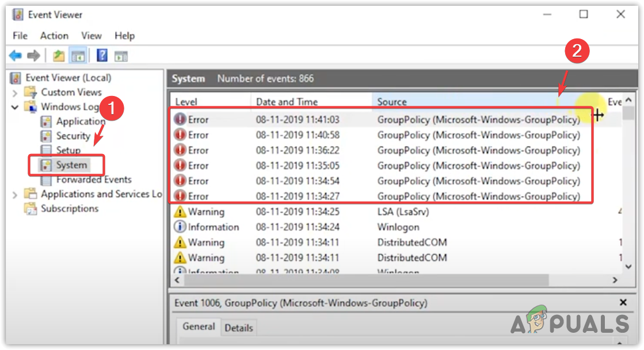The height and width of the screenshot is (350, 644).
Task: Sort events by Level column header
Action: 186,102
